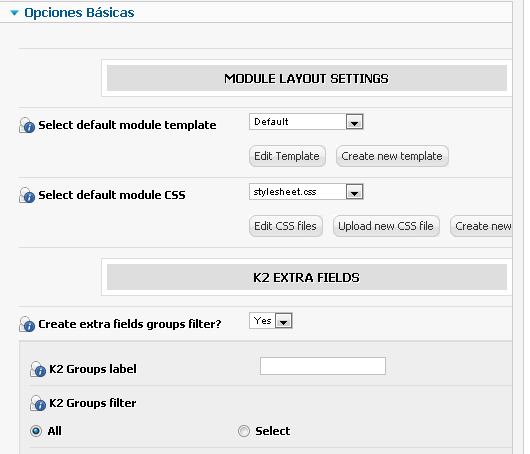Screen dimensions: 530x454
Task: Click Create new template button
Action: [392, 156]
